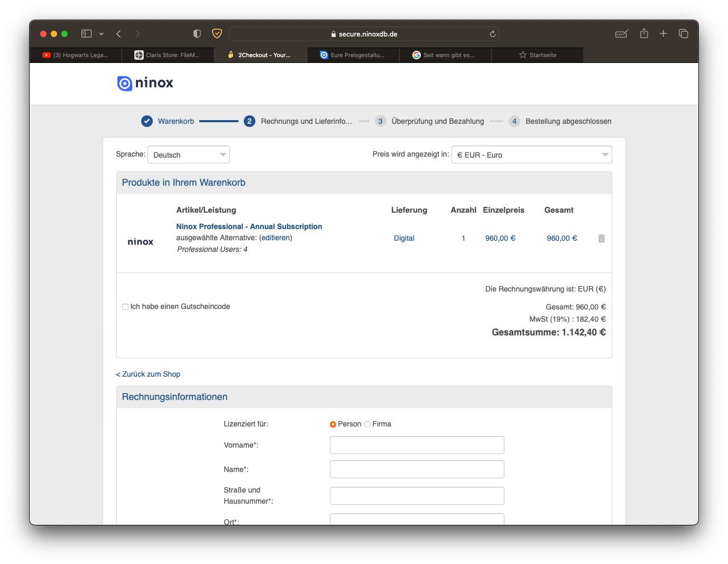Viewport: 728px width, 564px height.
Task: Click the 'Gesamtsumme: 1.142,40 €' total
Action: [x=549, y=332]
